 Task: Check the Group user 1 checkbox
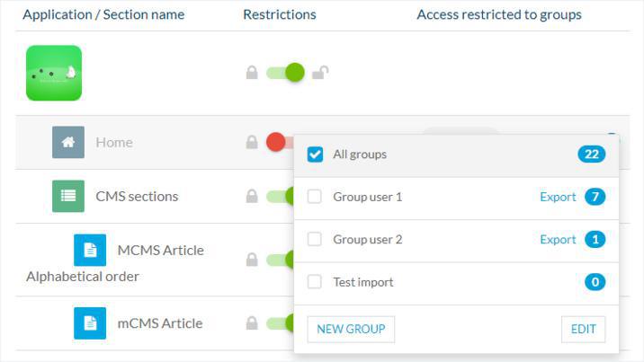point(315,197)
